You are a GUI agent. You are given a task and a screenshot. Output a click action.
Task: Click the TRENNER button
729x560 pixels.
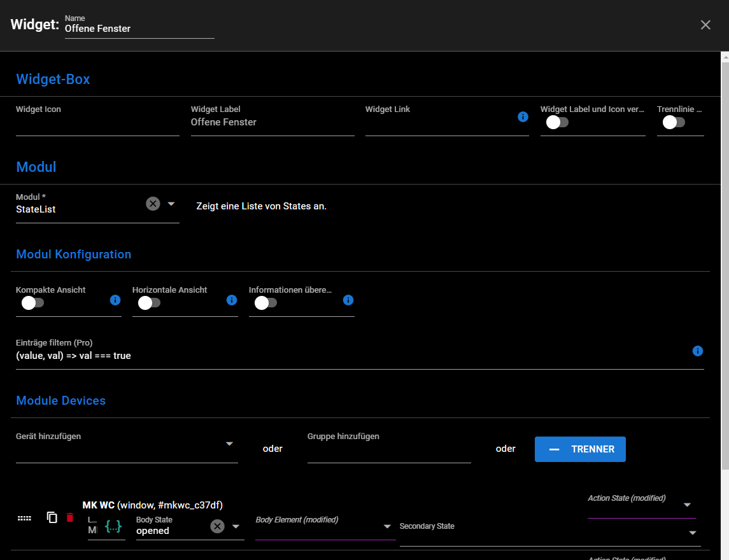pos(580,449)
